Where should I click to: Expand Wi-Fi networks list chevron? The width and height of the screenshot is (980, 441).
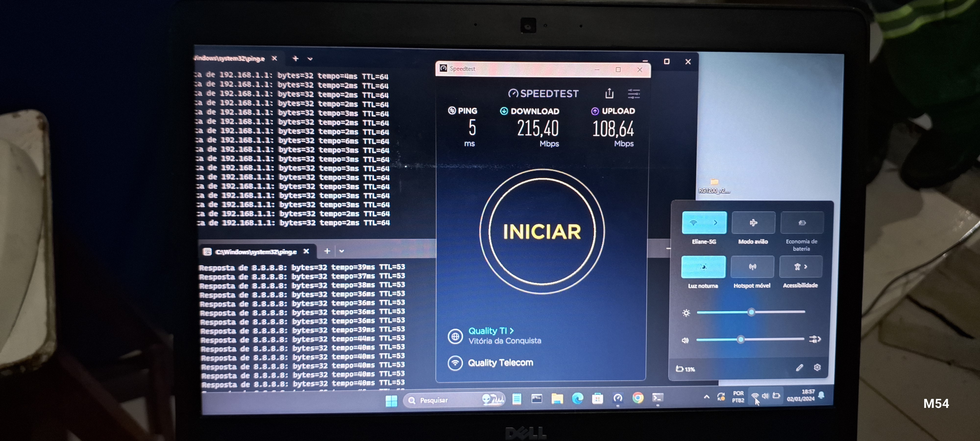pos(715,223)
